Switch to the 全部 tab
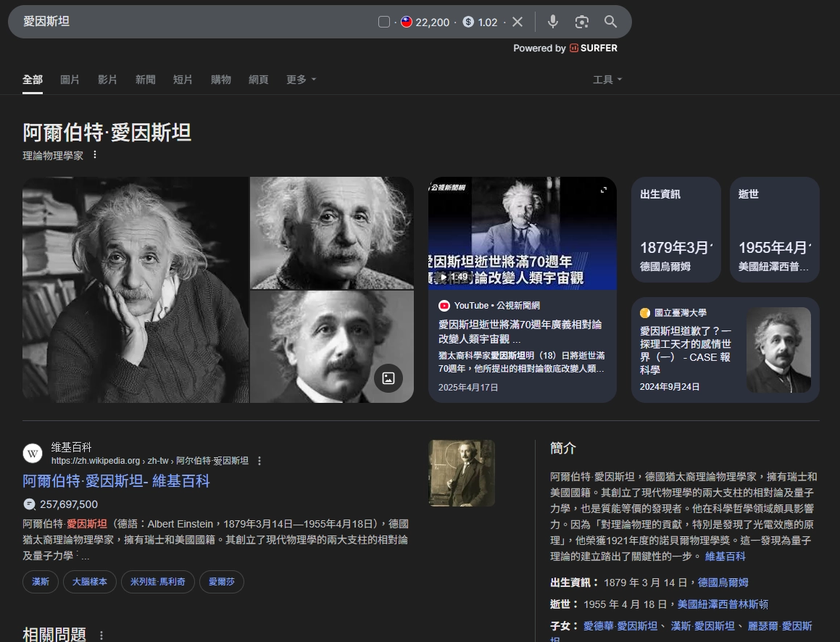 pos(32,79)
